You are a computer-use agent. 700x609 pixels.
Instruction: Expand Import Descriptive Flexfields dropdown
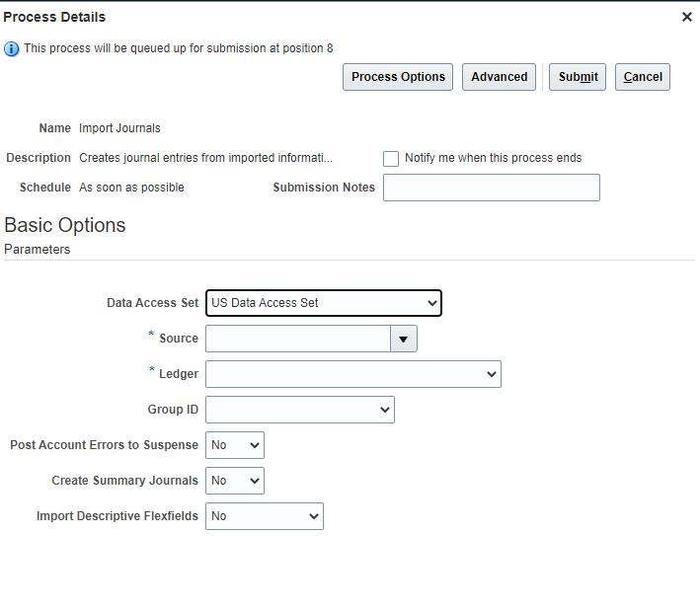(265, 516)
